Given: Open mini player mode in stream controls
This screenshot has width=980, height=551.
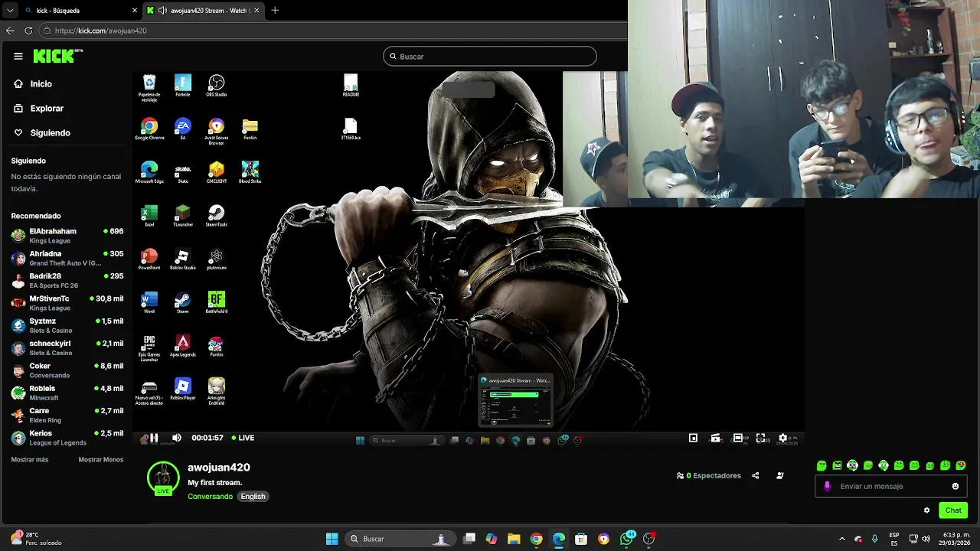Looking at the screenshot, I should point(693,438).
